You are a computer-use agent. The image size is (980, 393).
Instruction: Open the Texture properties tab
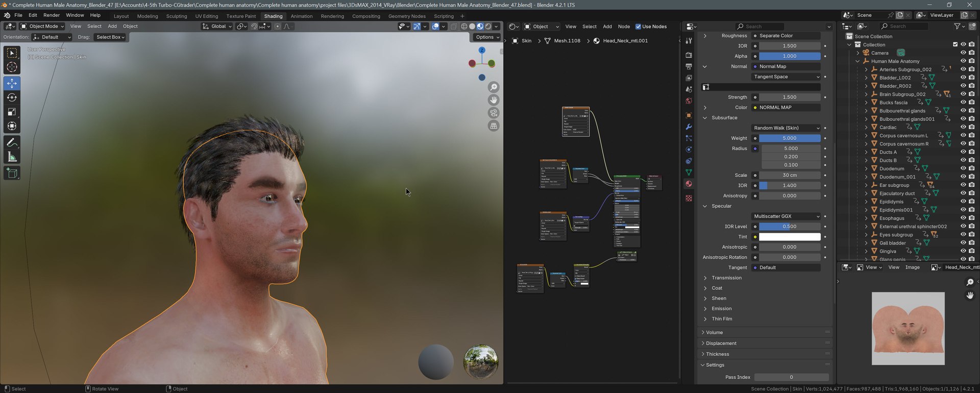click(689, 198)
